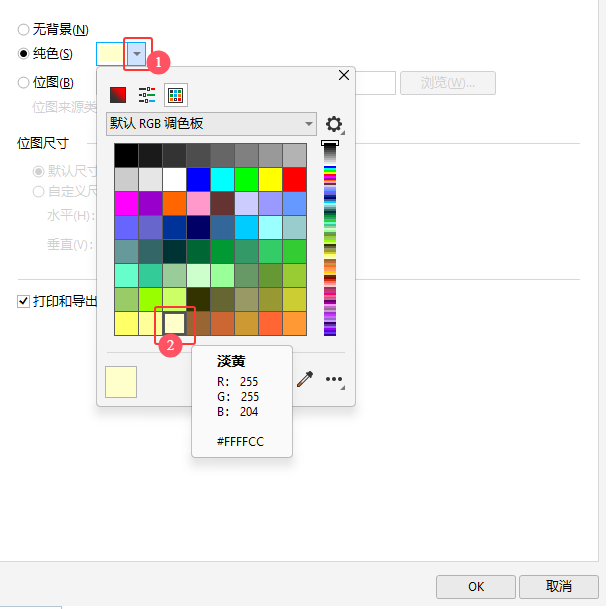
Task: Click the 取消 cancel button
Action: pos(559,586)
